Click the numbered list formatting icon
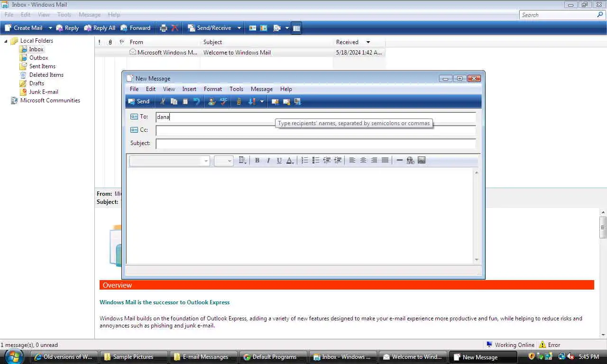The width and height of the screenshot is (607, 364). coord(305,161)
